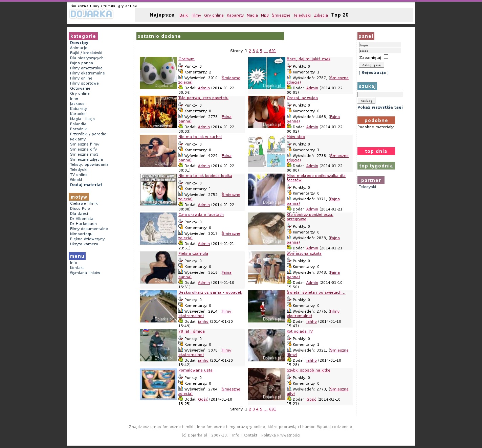Image resolution: width=482 pixels, height=448 pixels.
Task: Click points icon for 'Kto spojrzy poniżej oczu, przegrywa'
Action: 289,226
